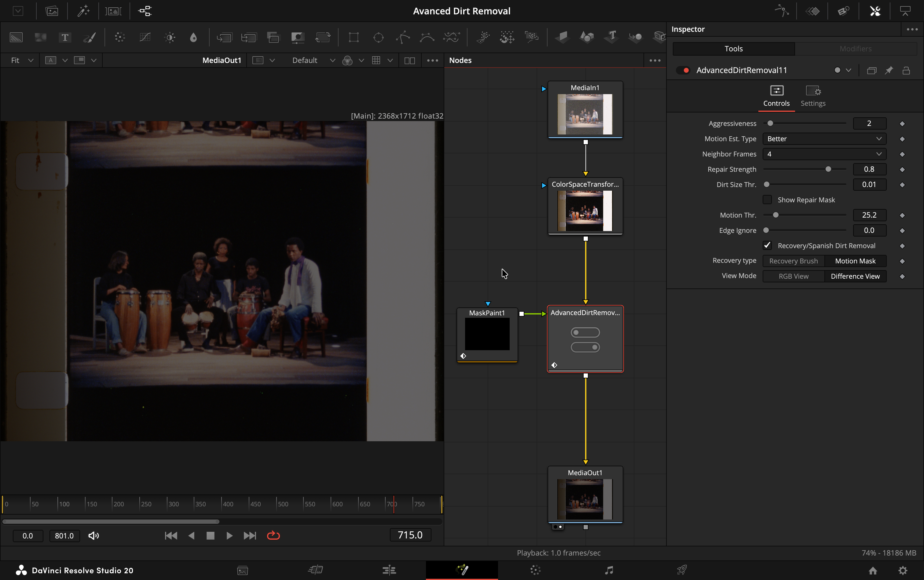Click the Repair Strength slider handle
This screenshot has height=580, width=924.
pyautogui.click(x=828, y=169)
